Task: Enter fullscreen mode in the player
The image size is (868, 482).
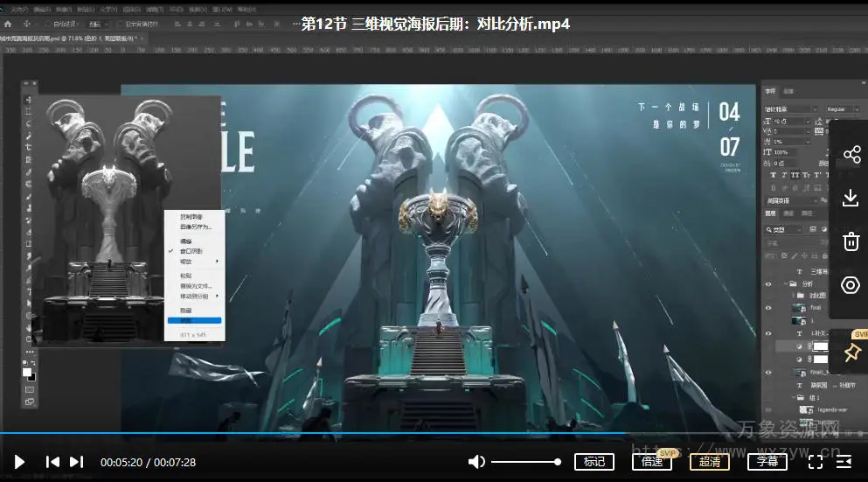Action: pos(815,462)
